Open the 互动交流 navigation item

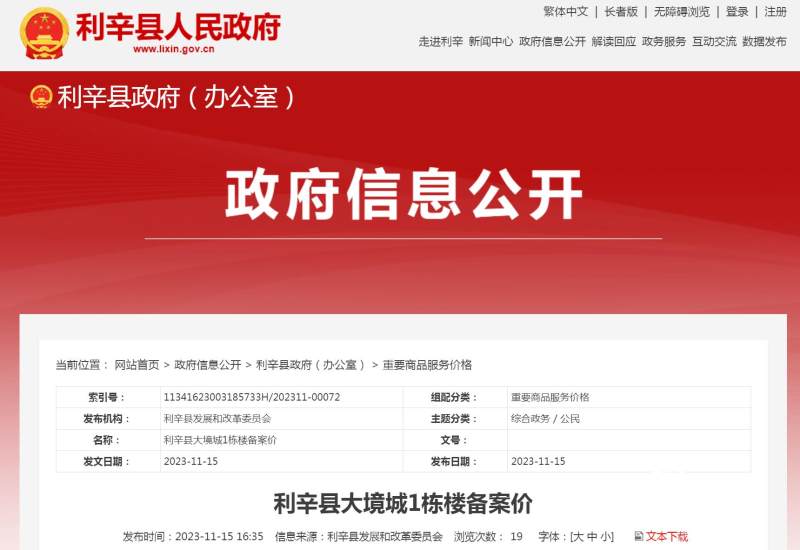point(714,42)
